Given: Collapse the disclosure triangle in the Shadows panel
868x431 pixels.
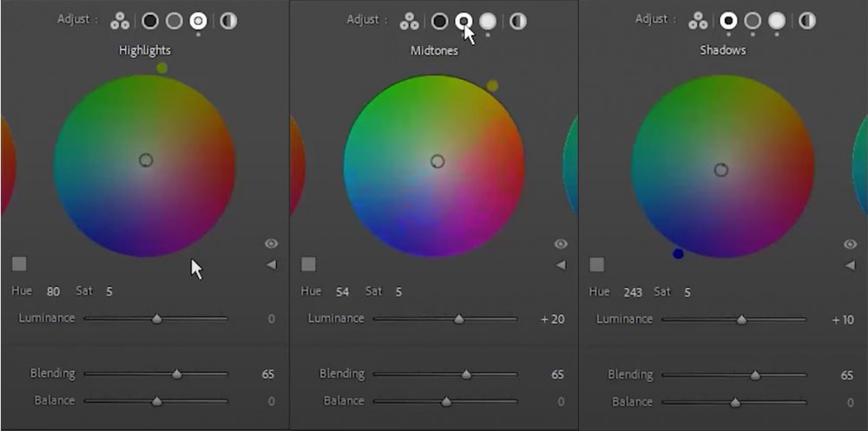Looking at the screenshot, I should point(850,264).
